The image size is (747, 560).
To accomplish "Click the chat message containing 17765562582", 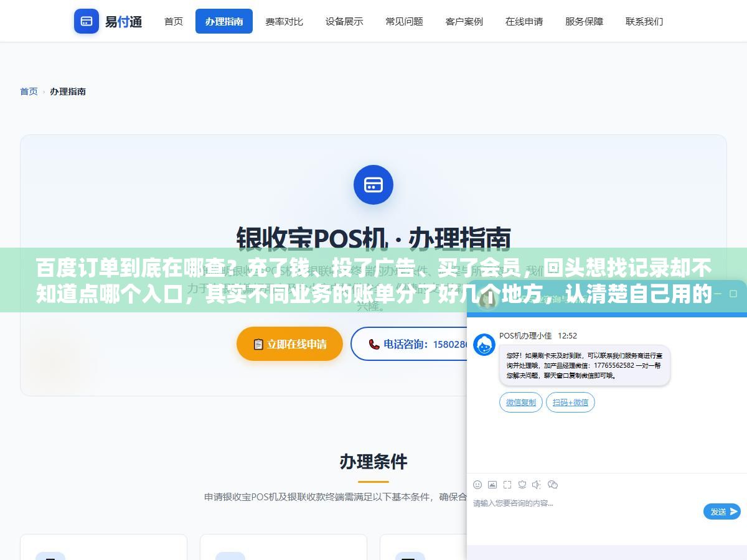I will (x=585, y=365).
